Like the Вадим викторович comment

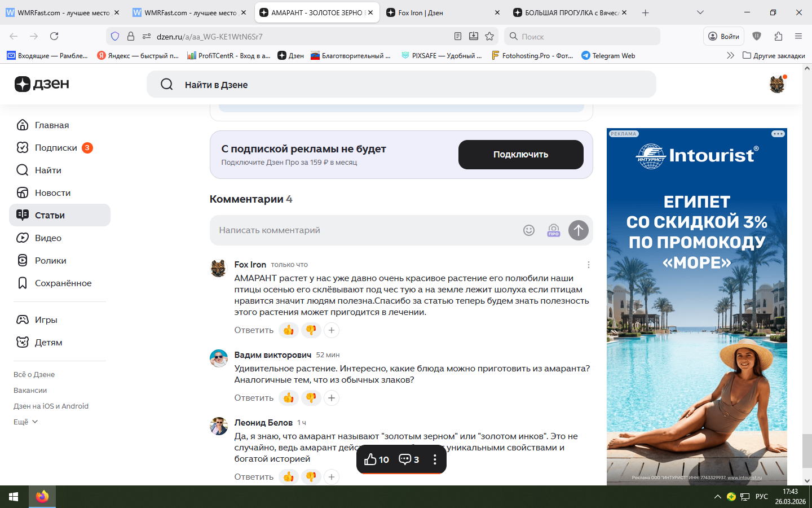289,398
